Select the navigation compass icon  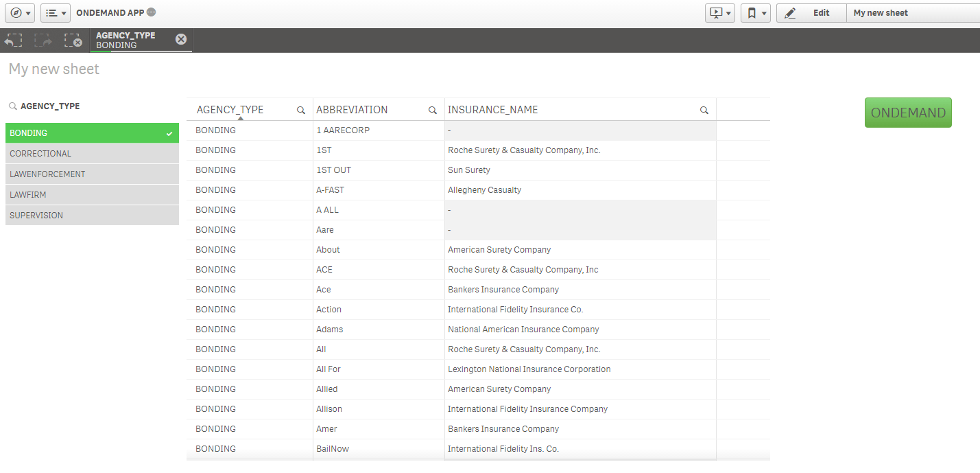tap(15, 12)
